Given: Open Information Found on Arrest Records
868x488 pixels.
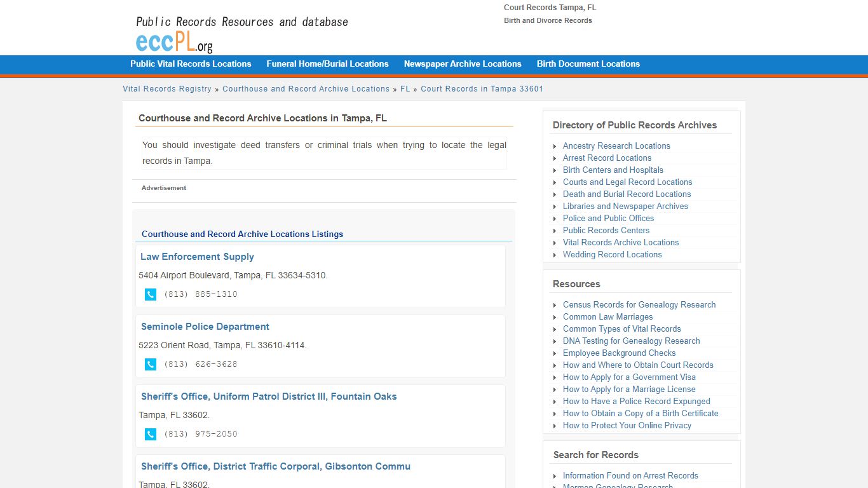Looking at the screenshot, I should pos(630,476).
